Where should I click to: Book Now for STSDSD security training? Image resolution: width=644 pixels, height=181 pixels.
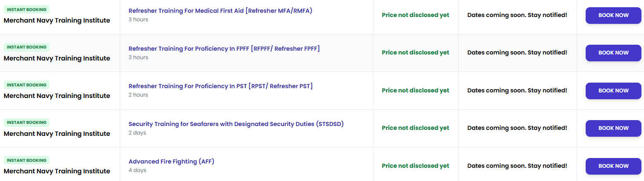pos(613,128)
